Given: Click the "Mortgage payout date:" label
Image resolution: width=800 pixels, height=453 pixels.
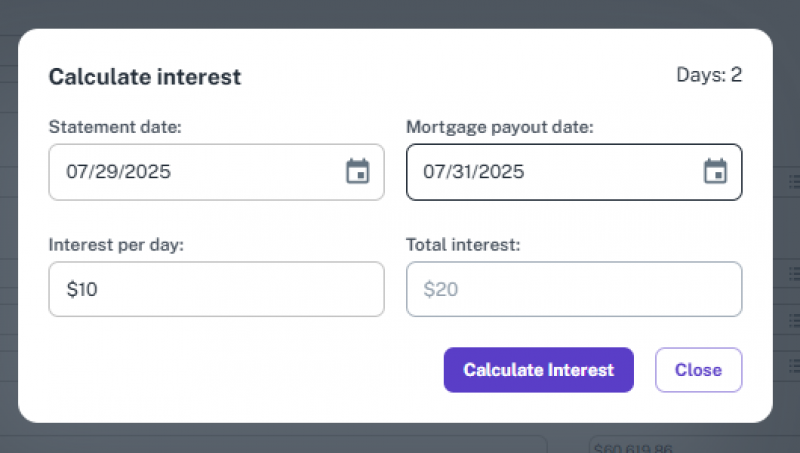Looking at the screenshot, I should coord(499,127).
